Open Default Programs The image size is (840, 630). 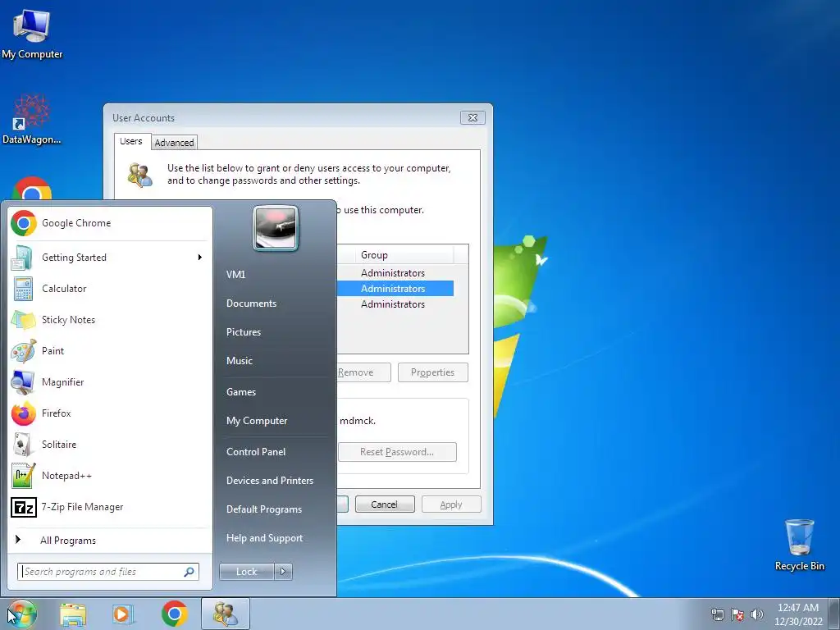click(264, 509)
